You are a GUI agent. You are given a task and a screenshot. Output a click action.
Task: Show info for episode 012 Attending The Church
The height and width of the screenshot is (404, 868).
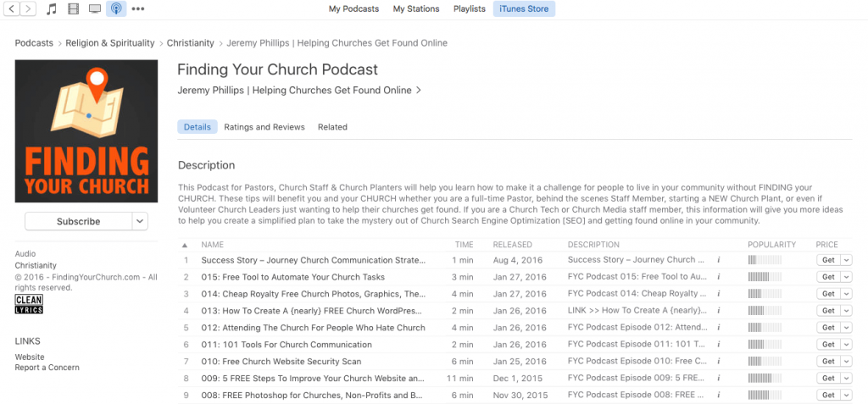(719, 328)
